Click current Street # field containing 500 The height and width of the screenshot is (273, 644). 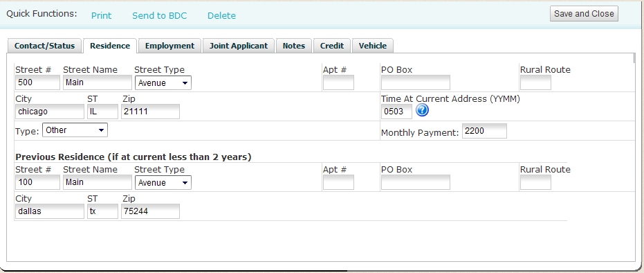[x=38, y=82]
